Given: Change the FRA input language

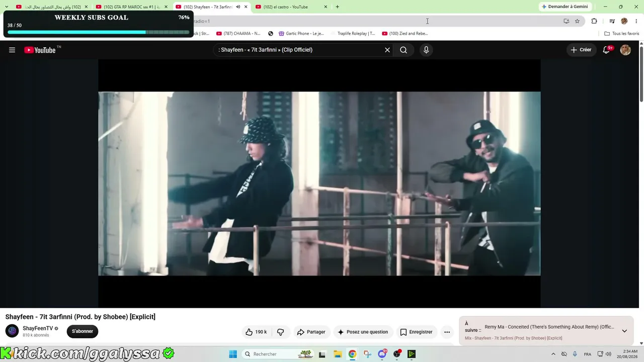Looking at the screenshot, I should (587, 354).
